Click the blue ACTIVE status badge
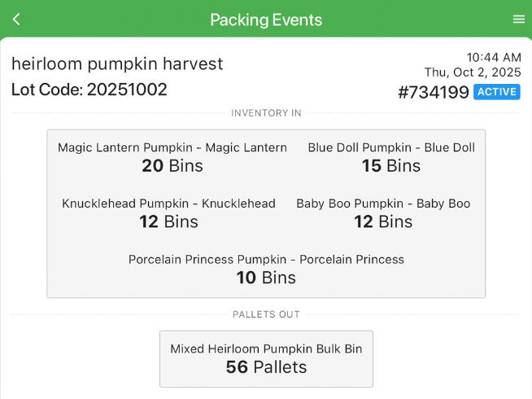The image size is (532, 399). click(x=497, y=92)
